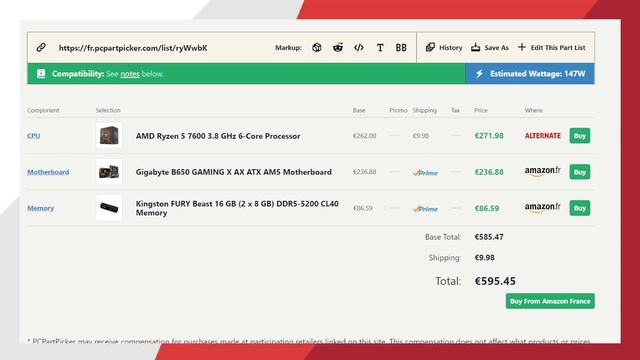Buy the AMD Ryzen 5 7600 CPU
The width and height of the screenshot is (640, 360).
click(x=580, y=136)
